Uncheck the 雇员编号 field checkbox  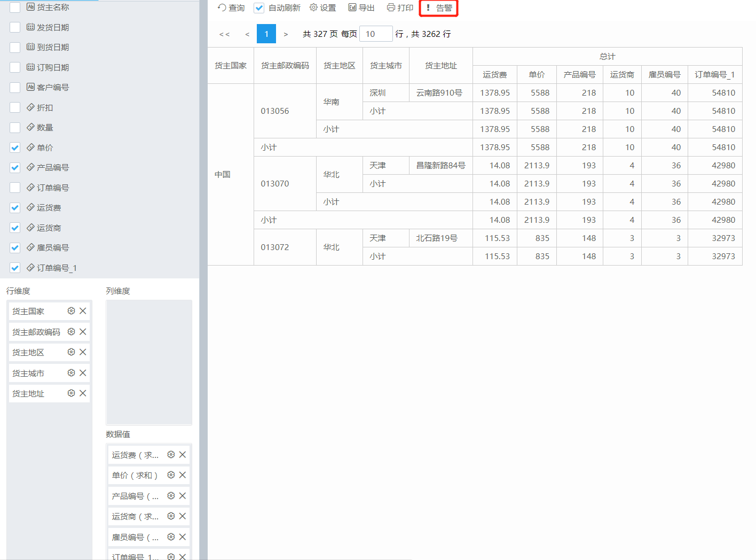click(15, 247)
